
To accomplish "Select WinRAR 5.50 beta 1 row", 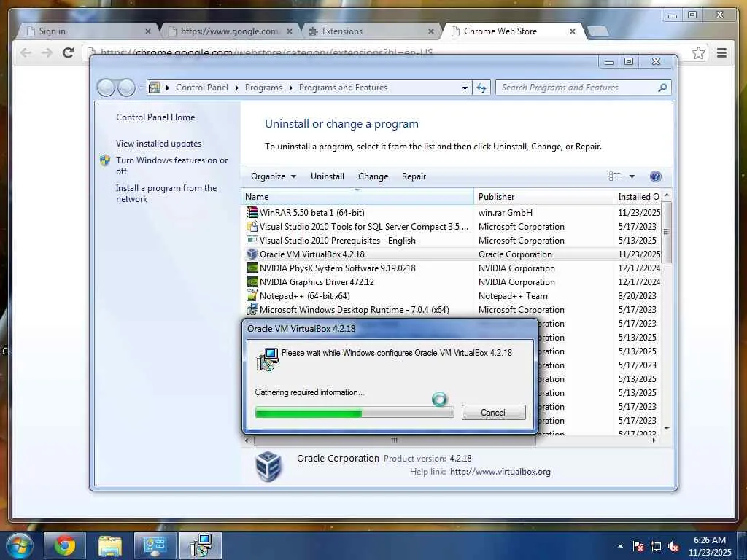I will tap(452, 212).
